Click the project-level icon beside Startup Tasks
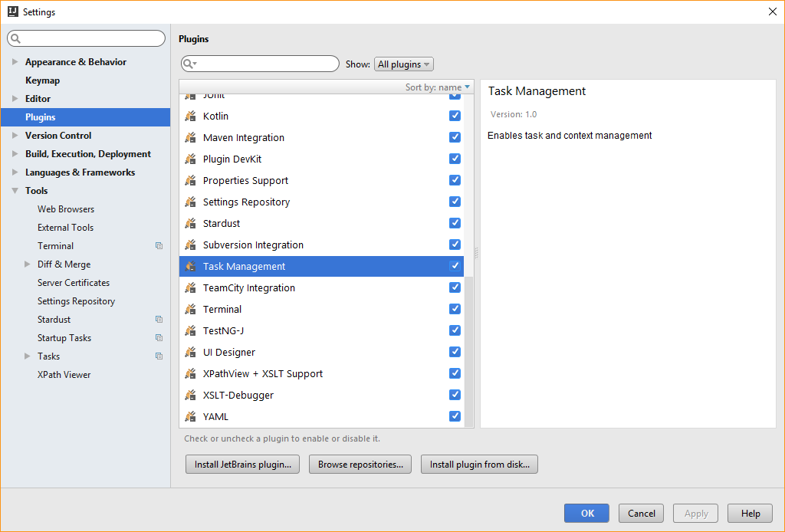The width and height of the screenshot is (785, 532). coord(159,338)
